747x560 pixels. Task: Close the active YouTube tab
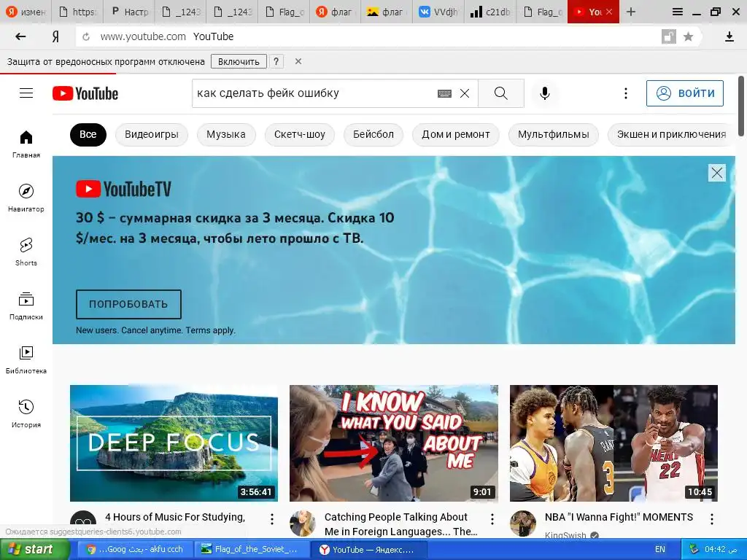point(609,12)
